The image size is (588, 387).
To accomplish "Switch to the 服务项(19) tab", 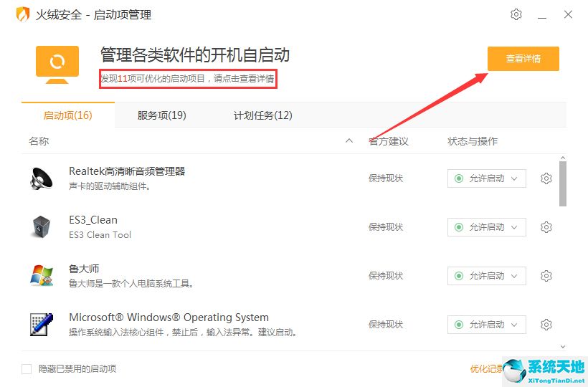I will (161, 115).
